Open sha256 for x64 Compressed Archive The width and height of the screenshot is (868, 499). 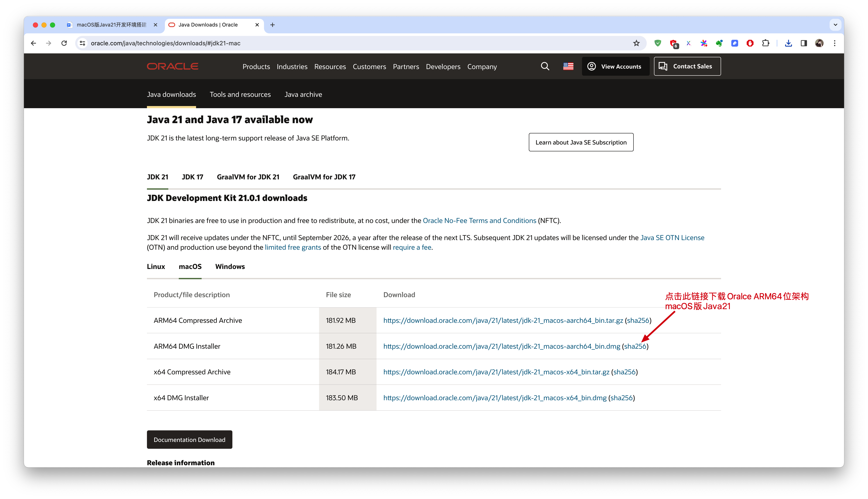pyautogui.click(x=624, y=372)
